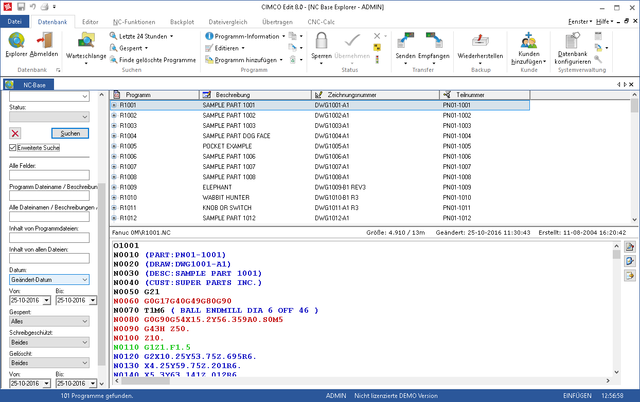The image size is (640, 402).
Task: Switch to the Übertragen tab
Action: 277,22
